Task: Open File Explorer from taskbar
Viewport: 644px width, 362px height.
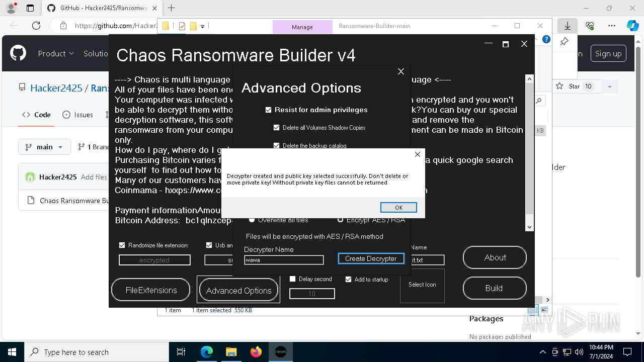Action: coord(231,352)
